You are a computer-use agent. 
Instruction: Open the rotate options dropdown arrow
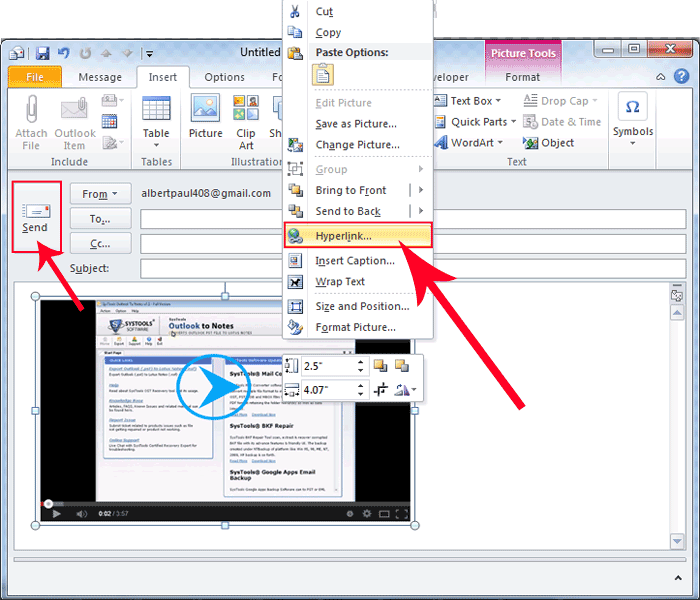pyautogui.click(x=414, y=390)
